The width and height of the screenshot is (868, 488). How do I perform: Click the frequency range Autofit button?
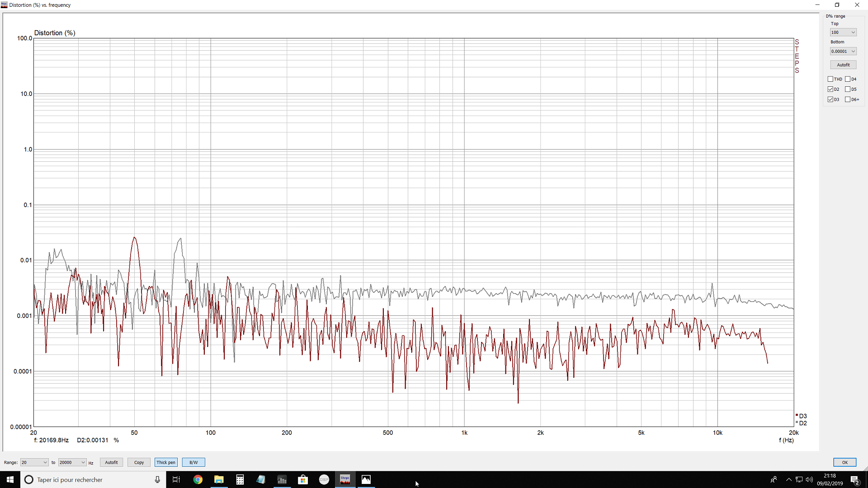[111, 462]
